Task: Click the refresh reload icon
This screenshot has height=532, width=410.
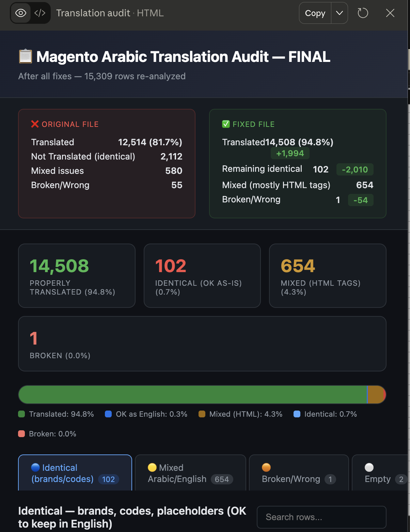Action: coord(363,13)
